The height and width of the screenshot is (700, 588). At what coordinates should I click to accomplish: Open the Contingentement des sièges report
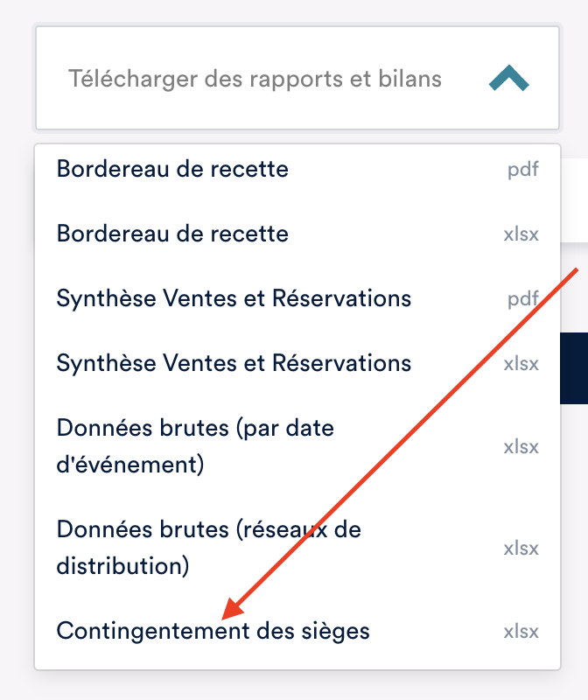(x=213, y=631)
